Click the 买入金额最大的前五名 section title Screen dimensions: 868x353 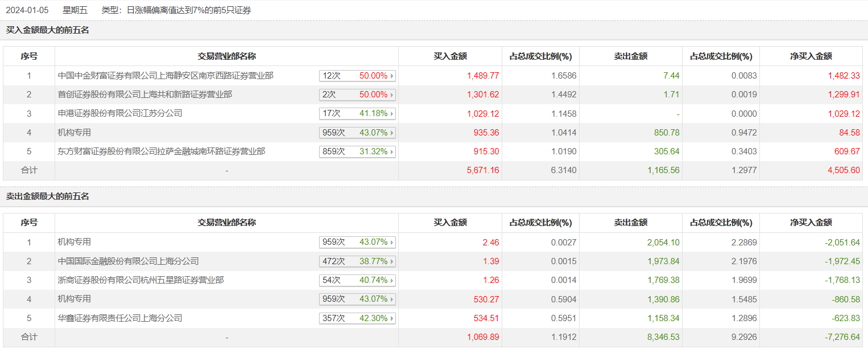48,30
